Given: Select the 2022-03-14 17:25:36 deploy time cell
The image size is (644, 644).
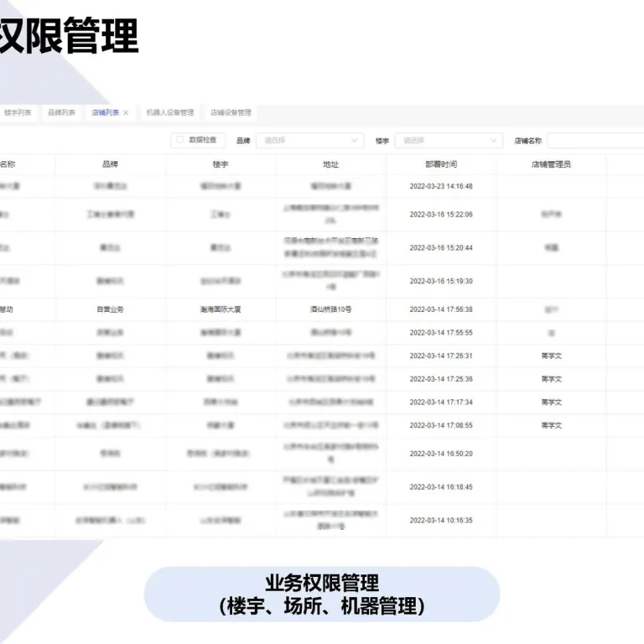Looking at the screenshot, I should pos(441,379).
